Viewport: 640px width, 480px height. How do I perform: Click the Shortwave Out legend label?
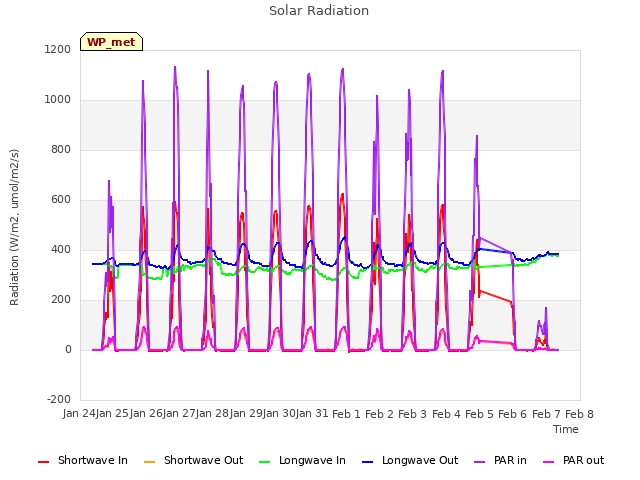coord(203,460)
